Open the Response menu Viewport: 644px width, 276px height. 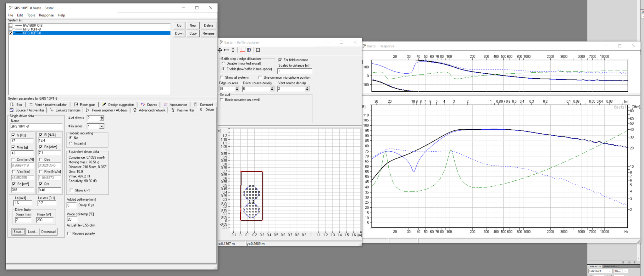pos(46,15)
